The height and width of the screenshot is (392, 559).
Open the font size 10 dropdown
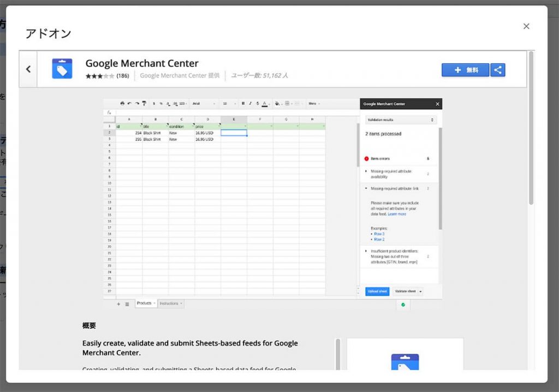(229, 103)
